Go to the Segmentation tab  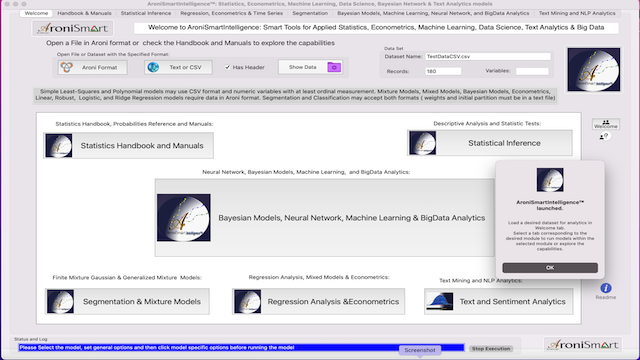tap(310, 13)
